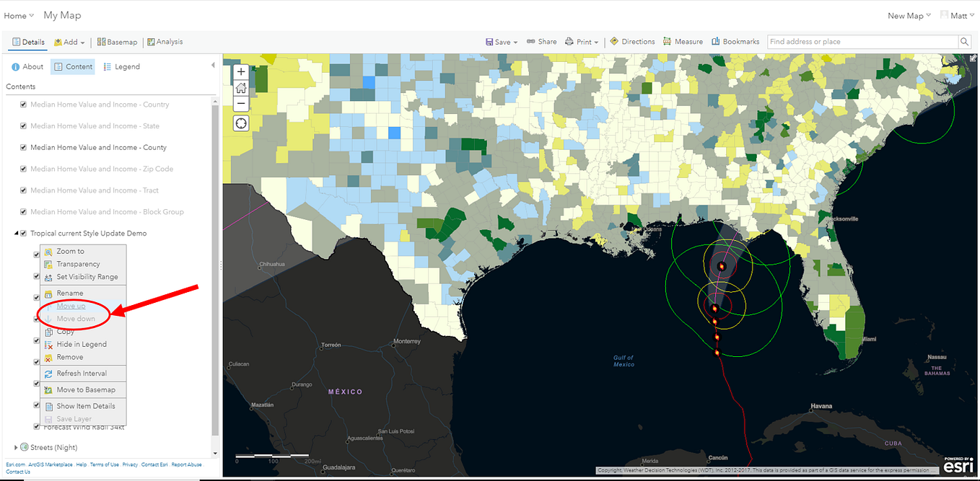Image resolution: width=980 pixels, height=481 pixels.
Task: Uncheck the Median Home Value - County layer
Action: coord(24,147)
